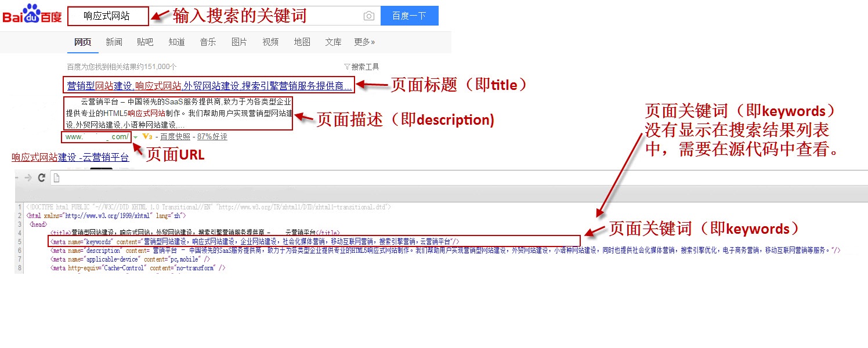Open the 图片 tab
Viewport: 868px width, 348px height.
click(239, 42)
